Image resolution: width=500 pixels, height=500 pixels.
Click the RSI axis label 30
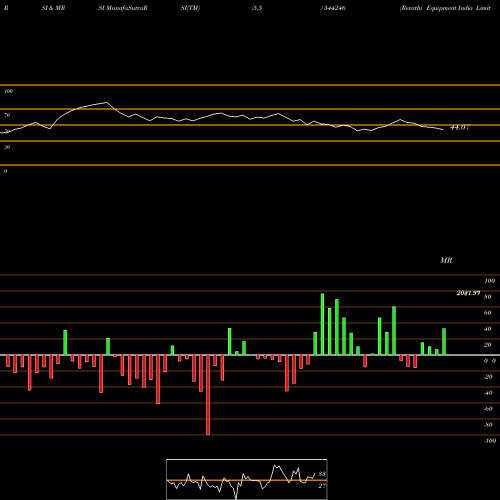(x=7, y=147)
